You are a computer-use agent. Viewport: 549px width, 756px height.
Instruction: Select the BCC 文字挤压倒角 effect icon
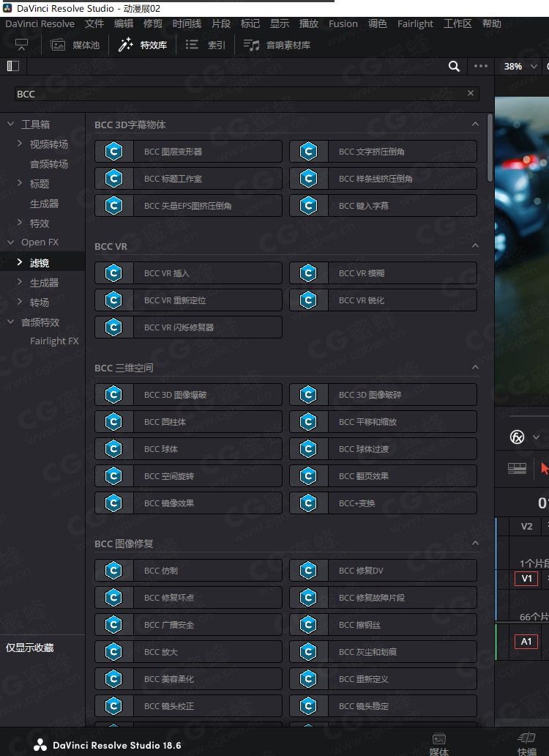click(308, 152)
